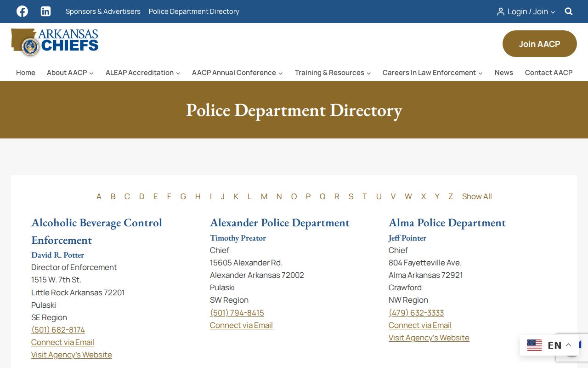This screenshot has height=368, width=588.
Task: Filter directory by letter P
Action: (x=308, y=196)
